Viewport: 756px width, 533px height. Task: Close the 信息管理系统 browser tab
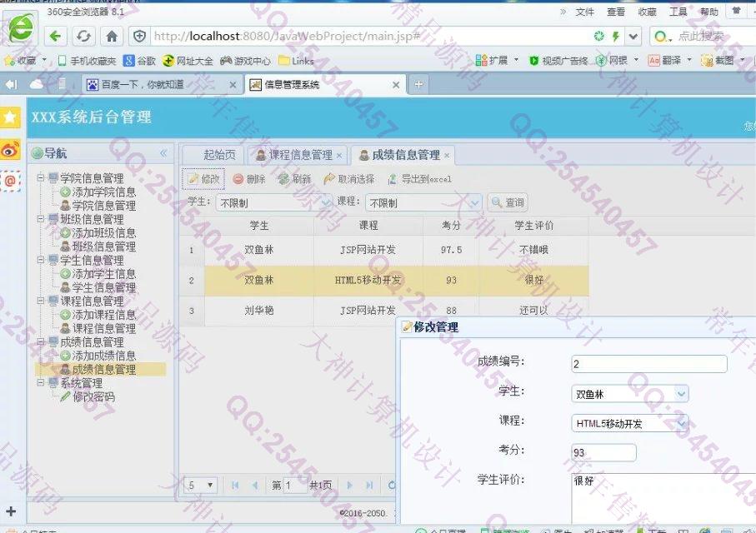click(396, 85)
